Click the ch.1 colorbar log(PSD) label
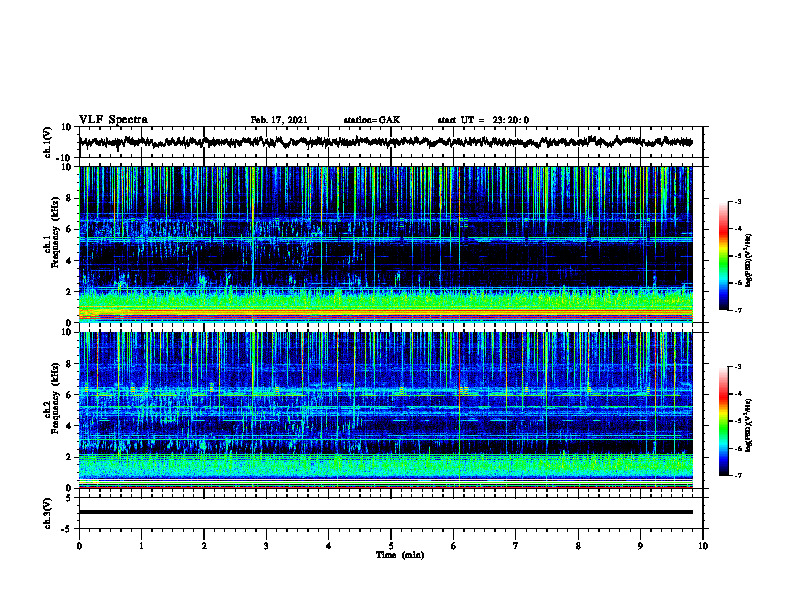Image resolution: width=792 pixels, height=612 pixels. point(749,260)
